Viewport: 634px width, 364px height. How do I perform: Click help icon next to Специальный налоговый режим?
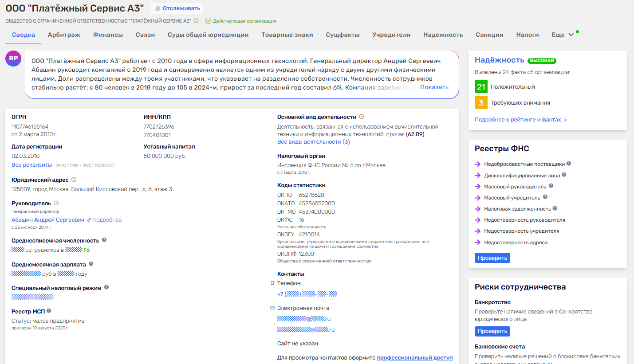click(x=106, y=287)
